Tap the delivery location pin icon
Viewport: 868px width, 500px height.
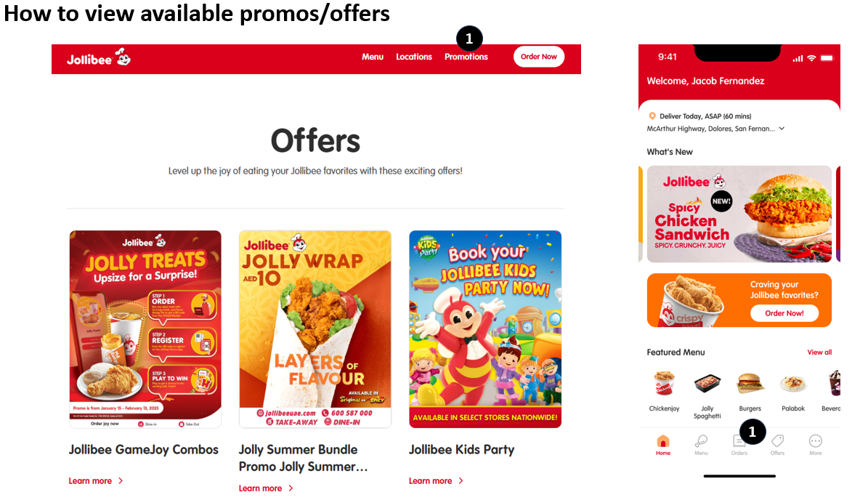point(652,116)
